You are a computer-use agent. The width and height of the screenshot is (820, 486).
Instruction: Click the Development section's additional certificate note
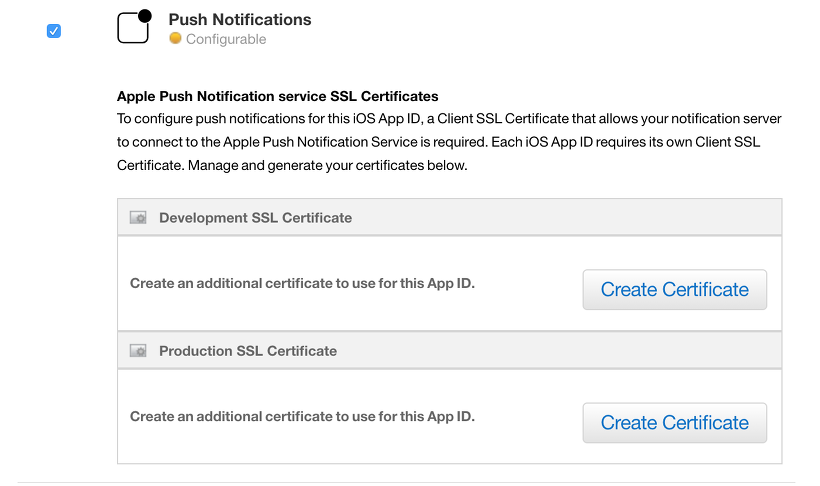(x=302, y=283)
